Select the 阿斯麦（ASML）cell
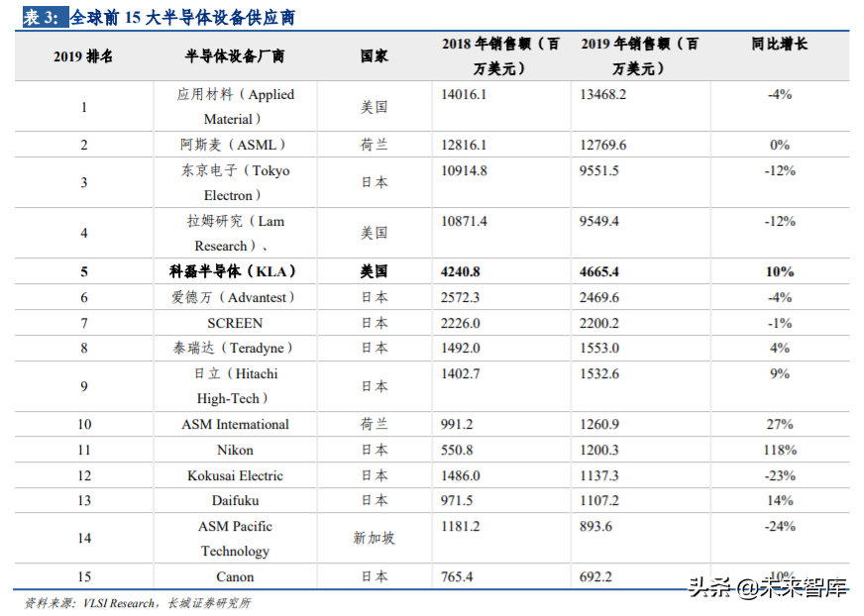 pyautogui.click(x=231, y=144)
